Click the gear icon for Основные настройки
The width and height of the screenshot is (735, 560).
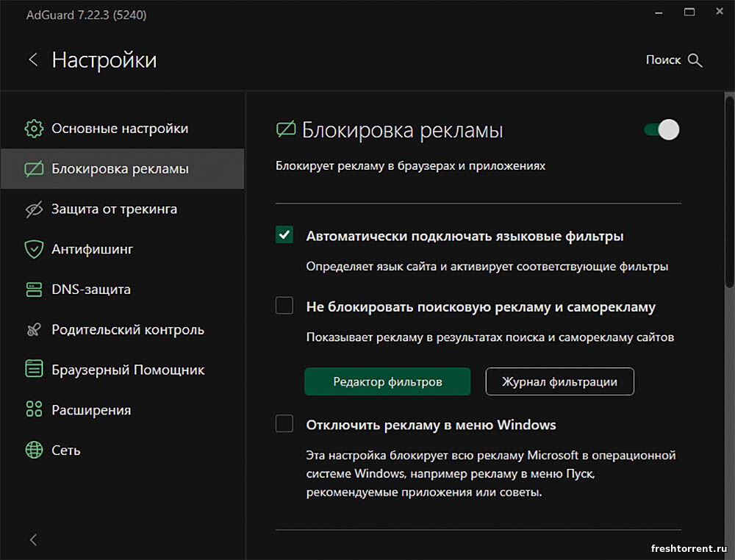(34, 129)
